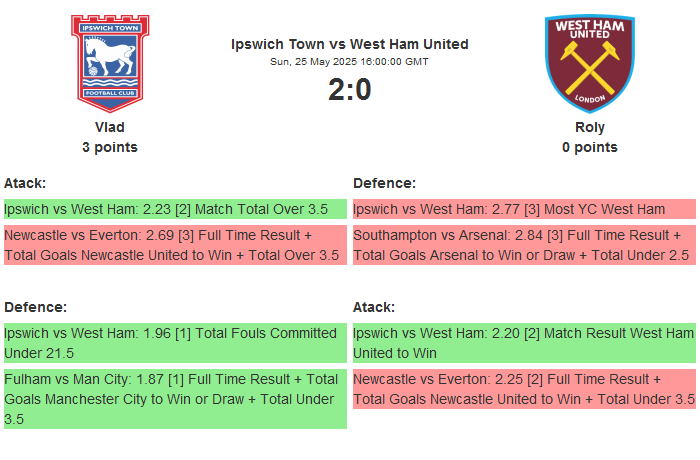
Task: Click the Ipswich Town vs West Ham United title
Action: point(350,44)
